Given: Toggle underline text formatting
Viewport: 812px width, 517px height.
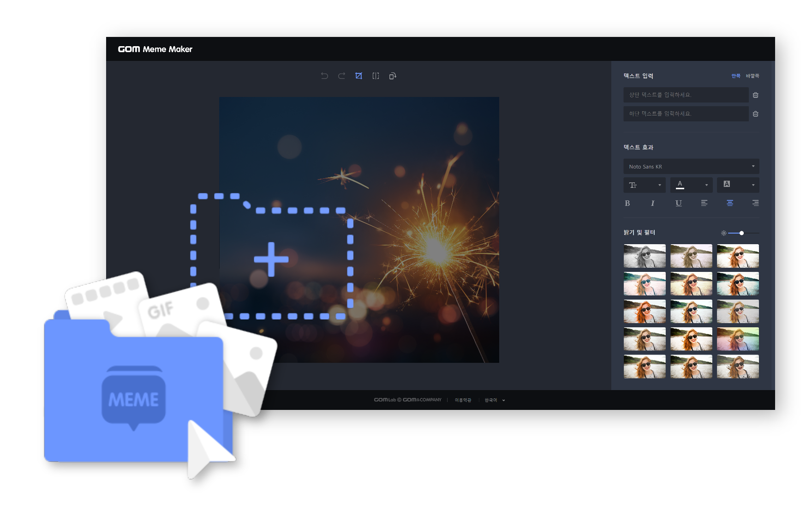Looking at the screenshot, I should click(x=678, y=203).
